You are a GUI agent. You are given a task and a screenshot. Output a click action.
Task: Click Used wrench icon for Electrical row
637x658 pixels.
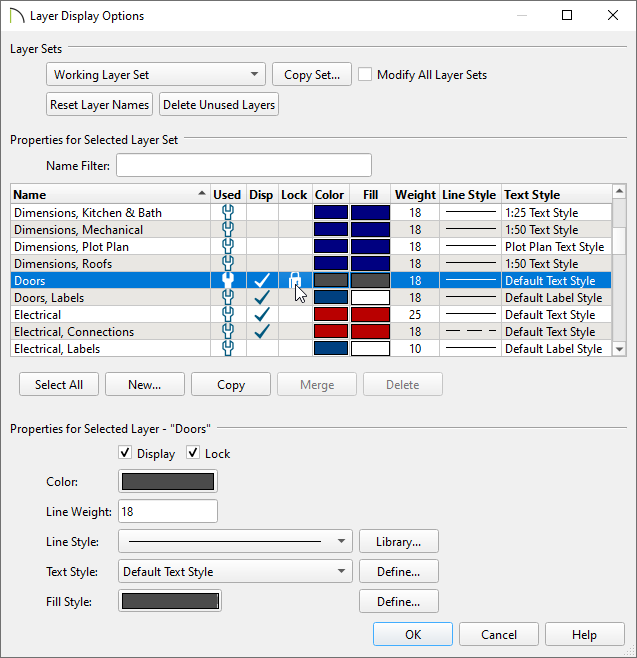coord(228,314)
